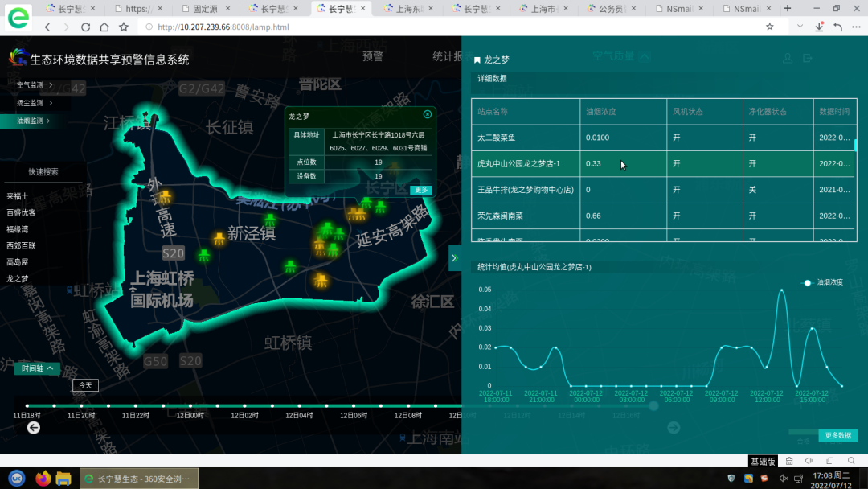Click the muted volume tray icon
Viewport: 868px width, 489px height.
(x=784, y=478)
